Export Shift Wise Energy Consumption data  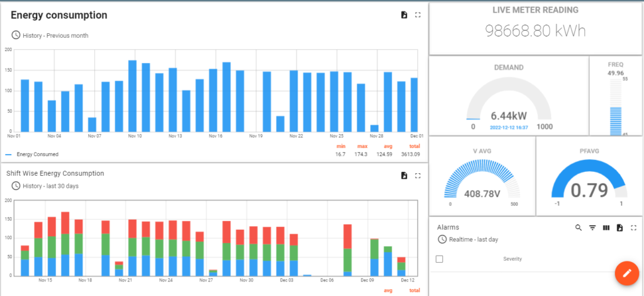click(x=404, y=176)
